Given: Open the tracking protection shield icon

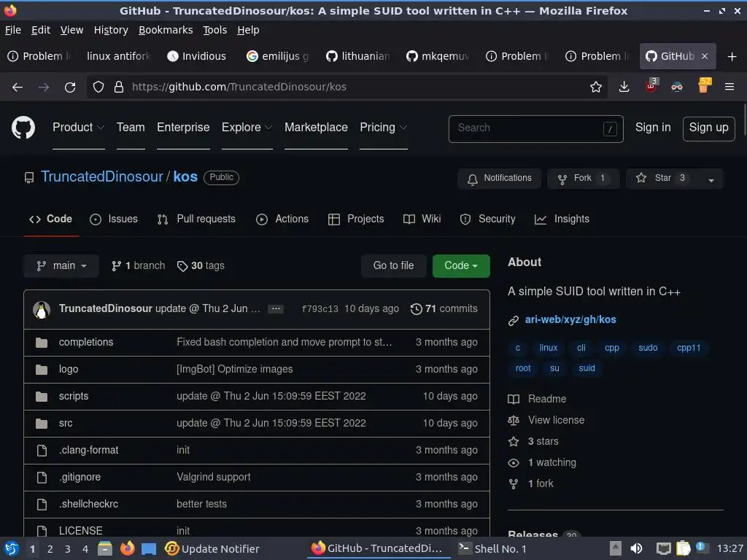Looking at the screenshot, I should pyautogui.click(x=98, y=87).
